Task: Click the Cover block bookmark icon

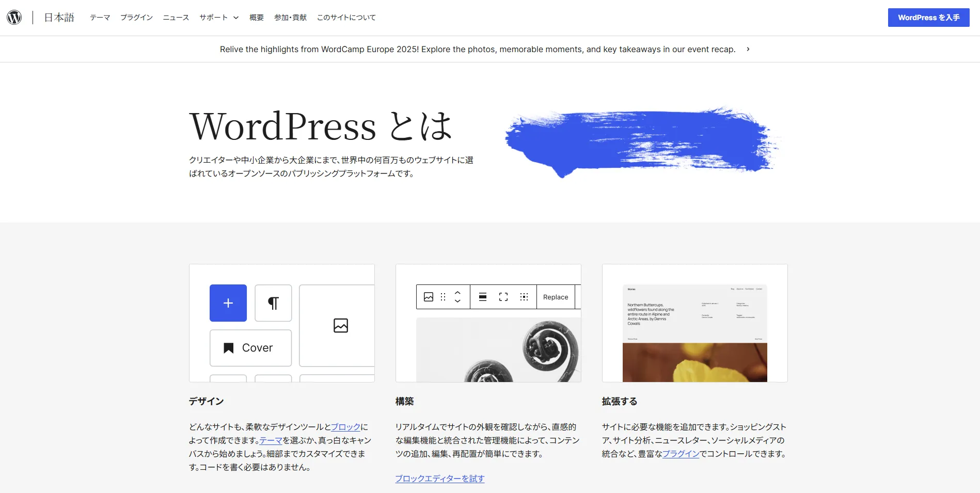Action: (x=229, y=348)
